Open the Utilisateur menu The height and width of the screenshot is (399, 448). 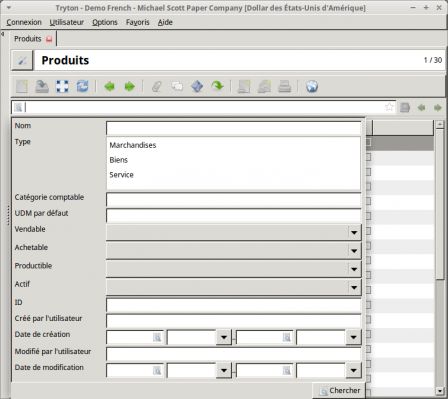pos(67,22)
